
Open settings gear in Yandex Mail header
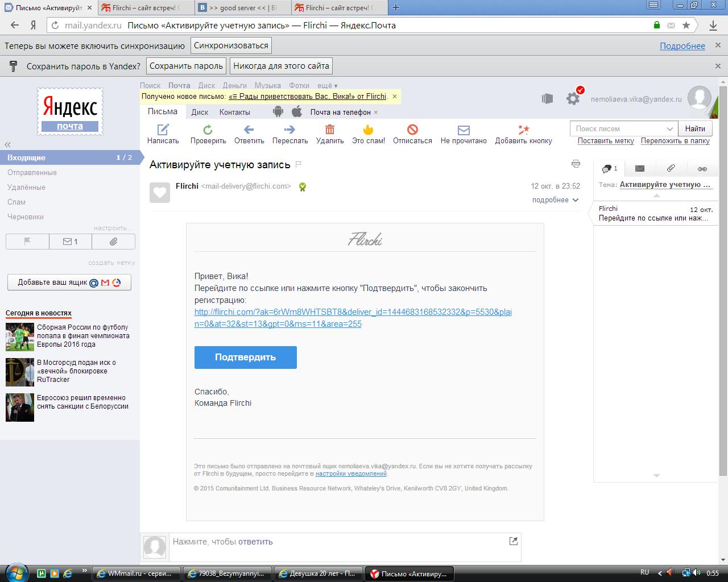573,98
